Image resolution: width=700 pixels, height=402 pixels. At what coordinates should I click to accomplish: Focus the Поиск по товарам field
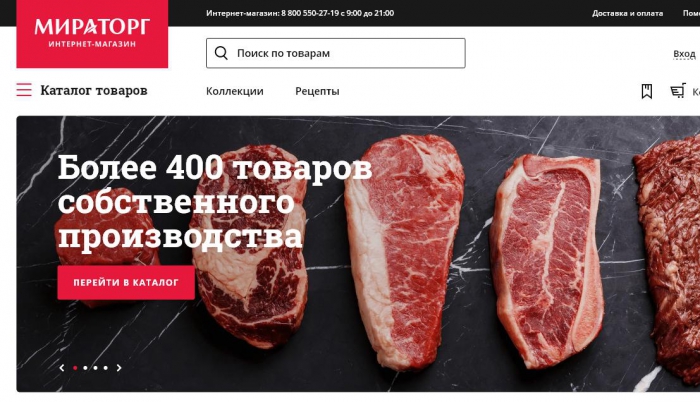pyautogui.click(x=336, y=53)
